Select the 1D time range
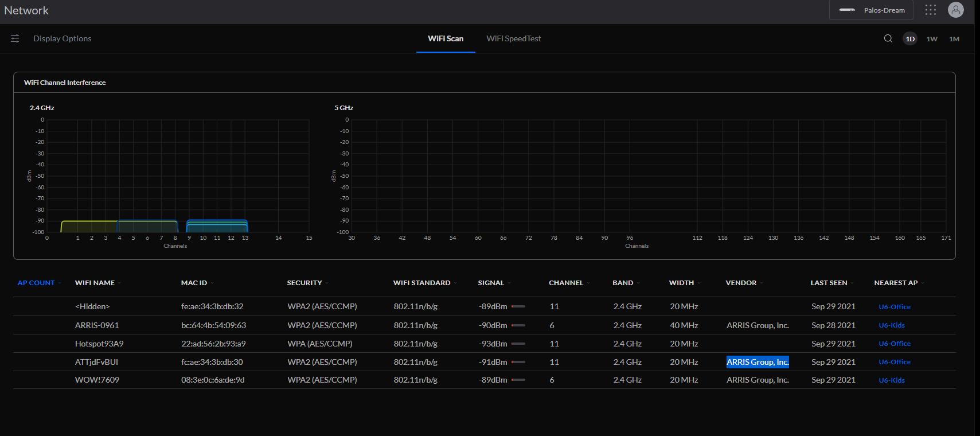 click(910, 39)
